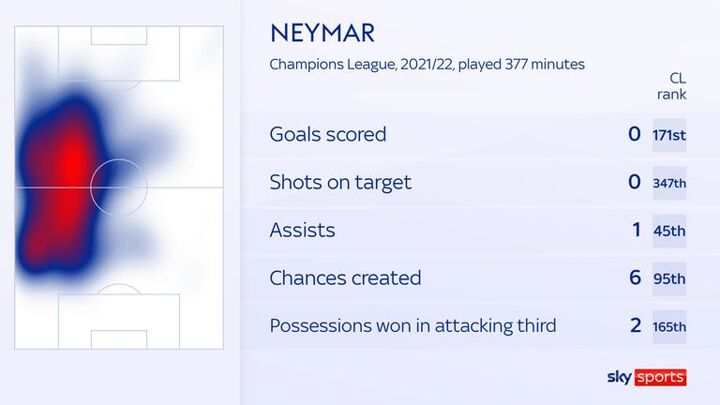Viewport: 720px width, 405px height.
Task: Click the Assists value 1
Action: [x=634, y=231]
